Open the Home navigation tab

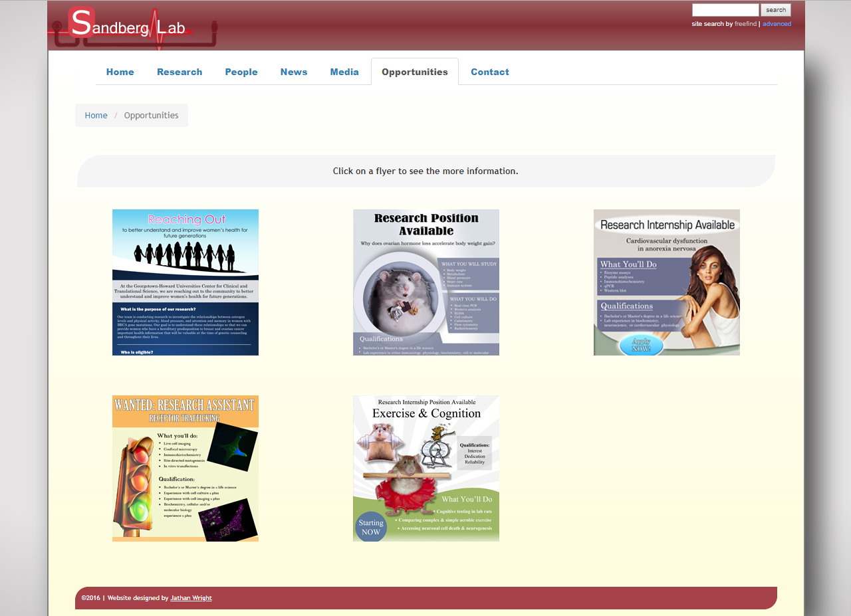(120, 72)
